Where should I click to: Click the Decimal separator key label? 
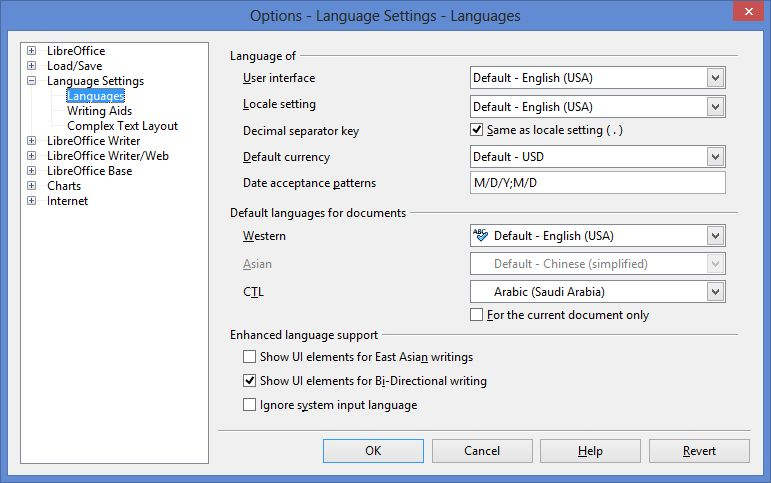pyautogui.click(x=301, y=131)
